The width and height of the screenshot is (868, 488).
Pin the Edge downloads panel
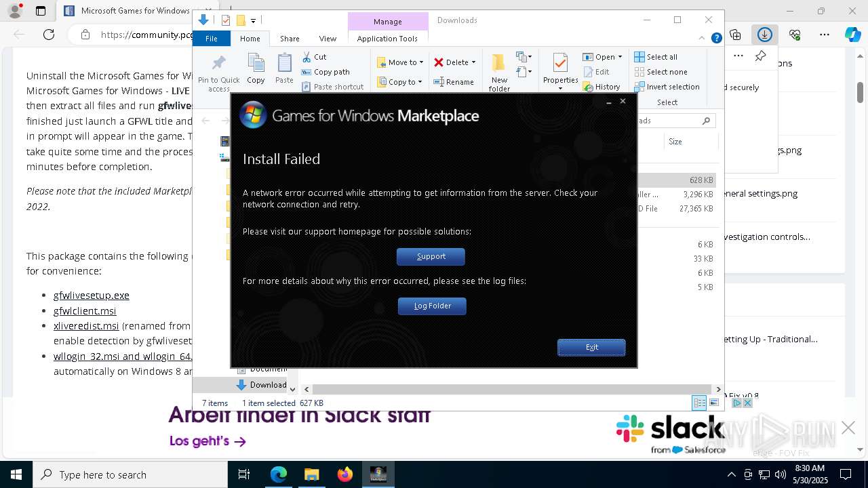pyautogui.click(x=760, y=56)
